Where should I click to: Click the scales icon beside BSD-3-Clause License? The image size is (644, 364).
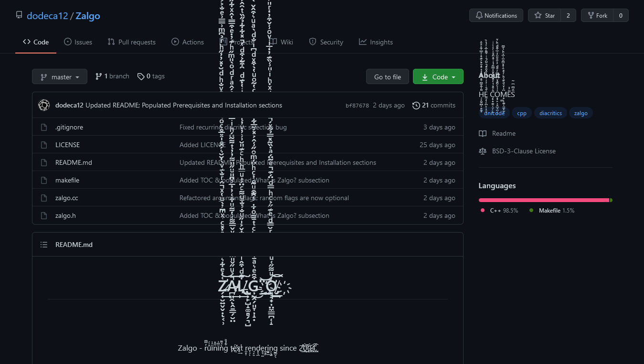tap(483, 151)
